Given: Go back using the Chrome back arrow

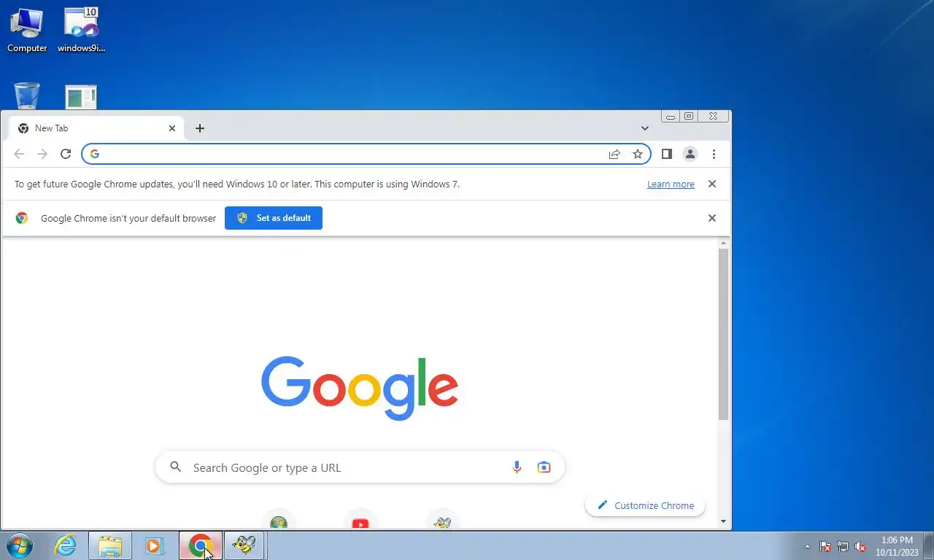Looking at the screenshot, I should (x=19, y=154).
